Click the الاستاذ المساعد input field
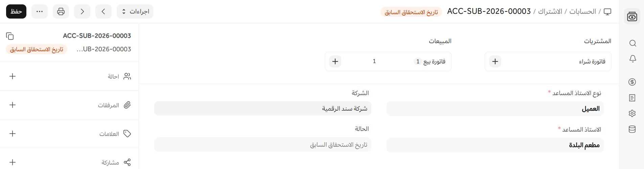The image size is (644, 169). [495, 145]
